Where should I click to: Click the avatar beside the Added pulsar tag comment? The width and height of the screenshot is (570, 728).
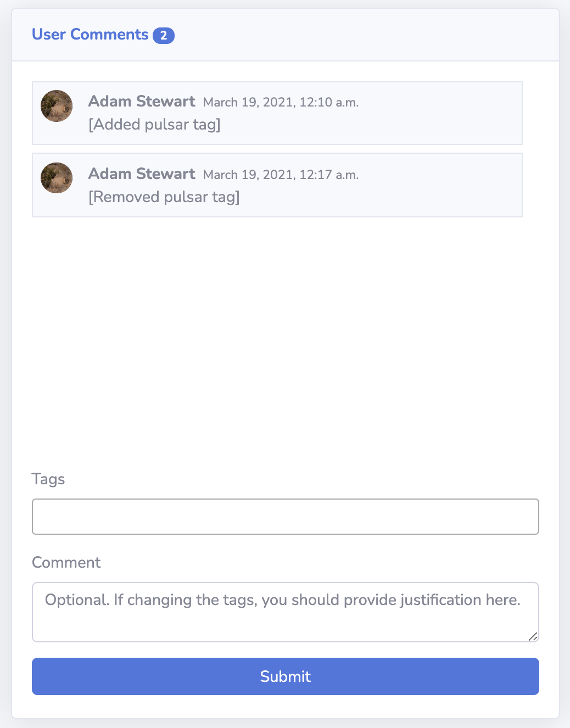[x=57, y=106]
